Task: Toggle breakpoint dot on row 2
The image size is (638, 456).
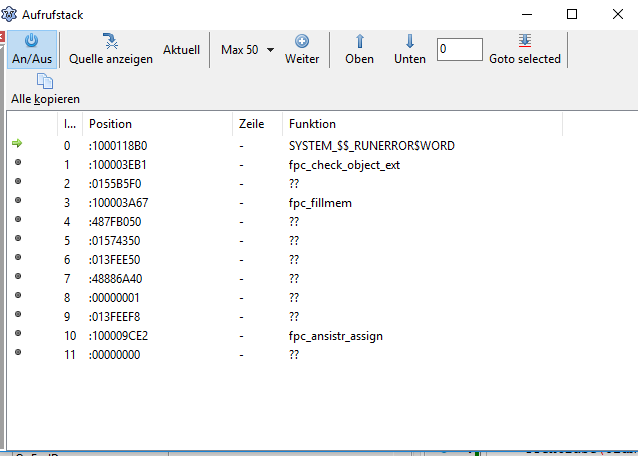Action: click(x=17, y=183)
